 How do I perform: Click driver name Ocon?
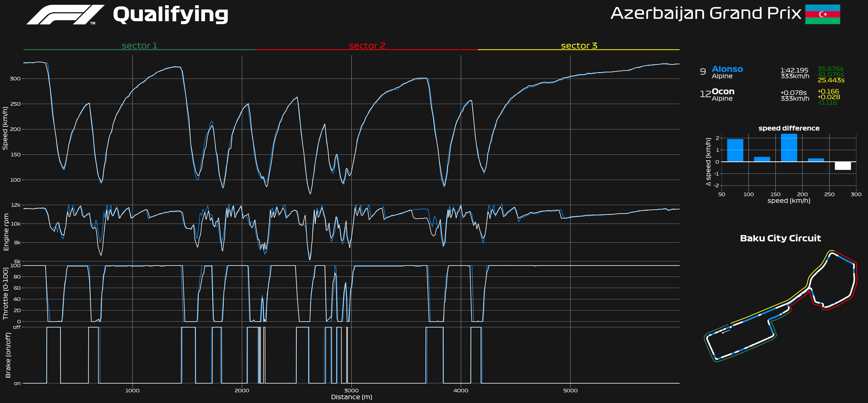point(723,92)
